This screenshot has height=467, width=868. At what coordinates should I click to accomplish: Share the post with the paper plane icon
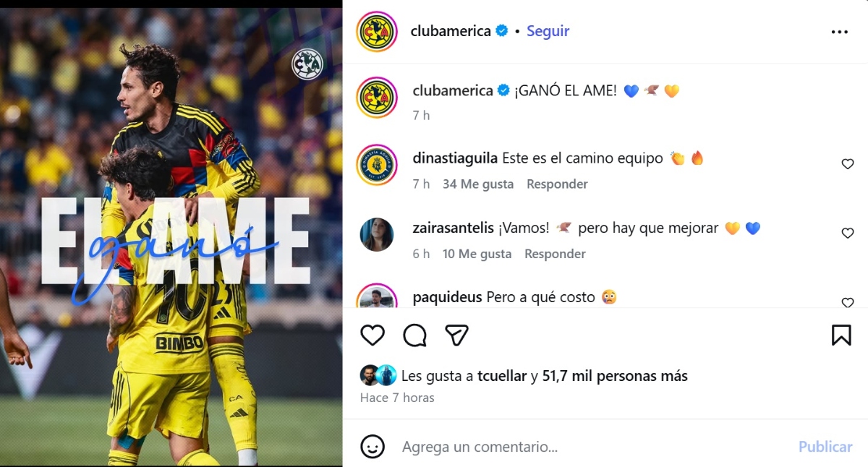coord(456,335)
